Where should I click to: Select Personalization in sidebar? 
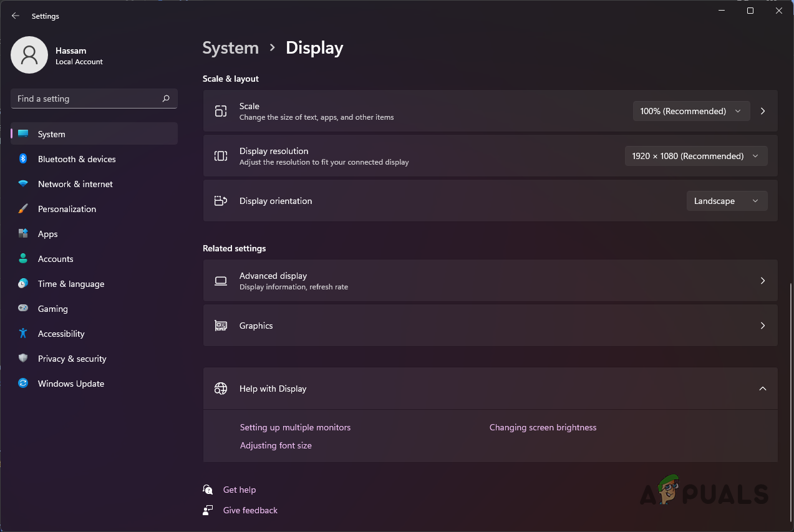coord(94,209)
